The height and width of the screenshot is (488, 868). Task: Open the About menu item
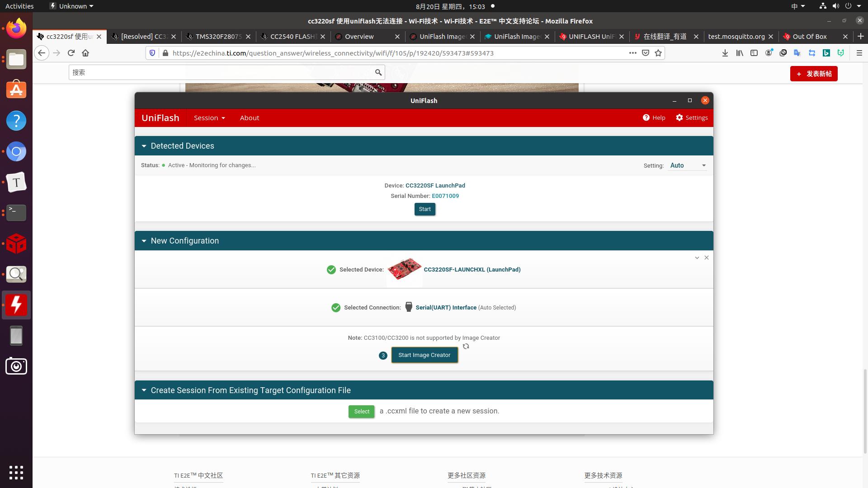click(249, 118)
